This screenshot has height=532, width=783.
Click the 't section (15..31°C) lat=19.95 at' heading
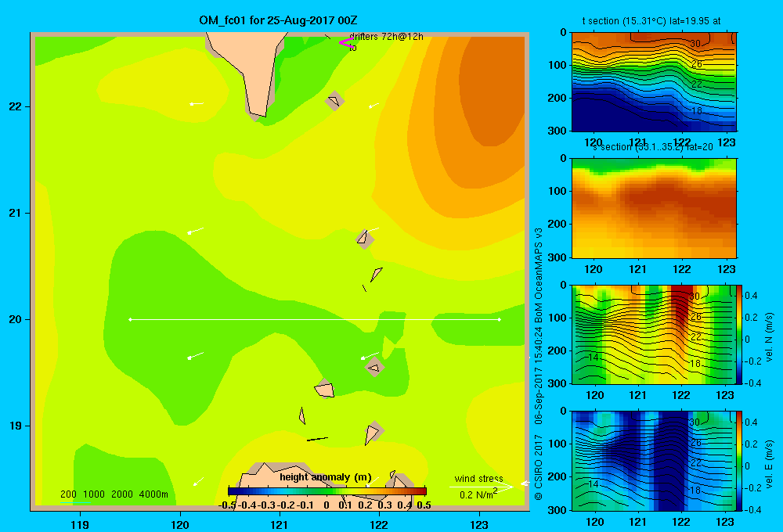(651, 21)
